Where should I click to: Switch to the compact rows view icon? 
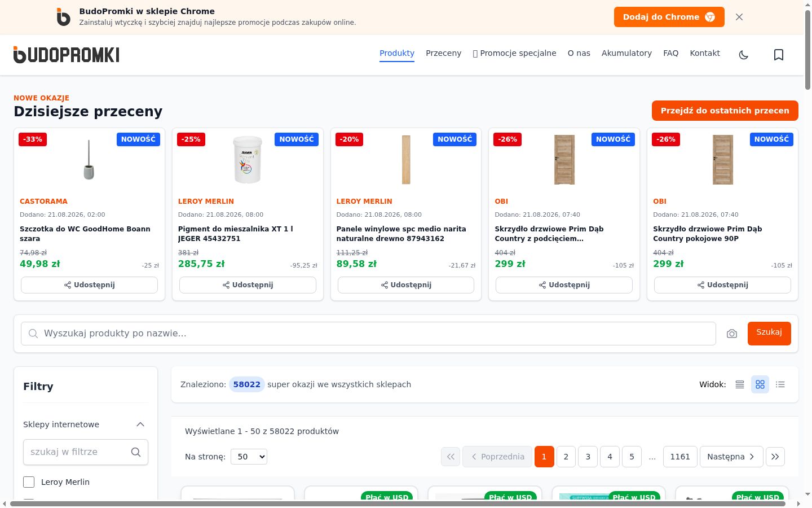(740, 384)
